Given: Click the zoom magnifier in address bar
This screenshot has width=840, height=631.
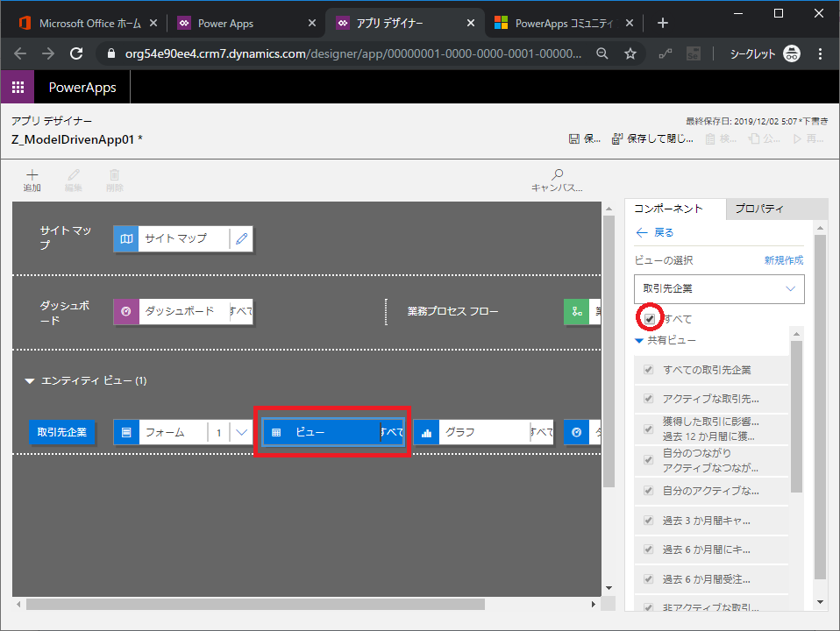Looking at the screenshot, I should pos(602,53).
